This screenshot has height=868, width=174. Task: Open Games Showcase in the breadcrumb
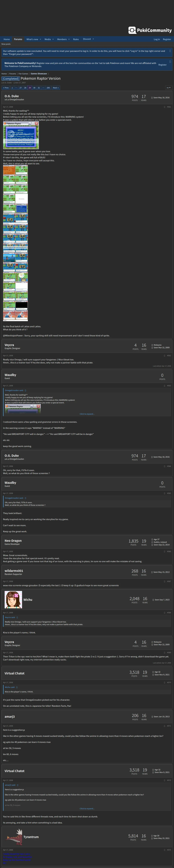coord(39,74)
